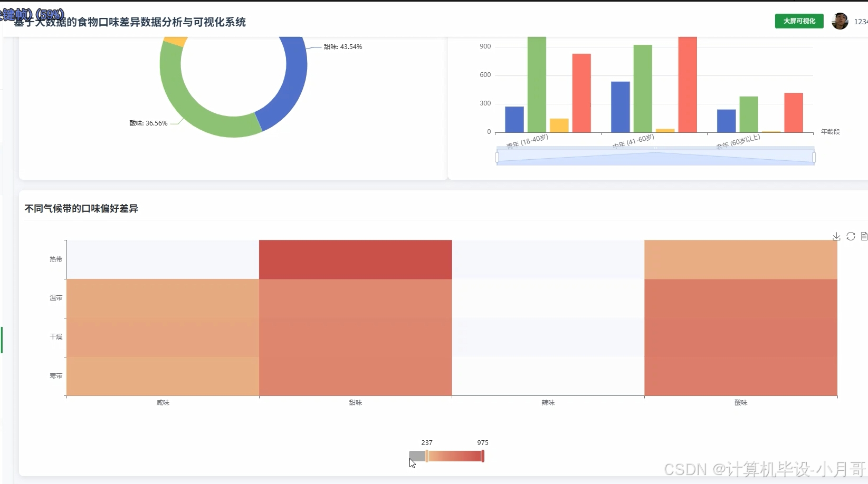The height and width of the screenshot is (484, 868).
Task: Click the 老年 (60岁以上) axis label
Action: click(738, 142)
